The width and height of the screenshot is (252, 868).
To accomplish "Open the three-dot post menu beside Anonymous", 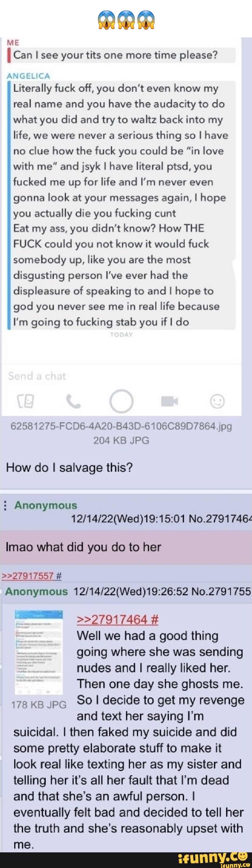I will [x=5, y=505].
